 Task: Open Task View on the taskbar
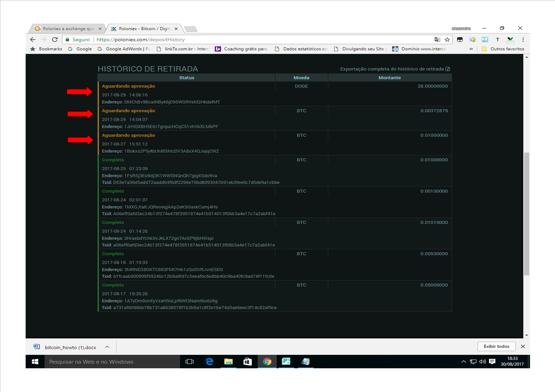click(x=190, y=362)
